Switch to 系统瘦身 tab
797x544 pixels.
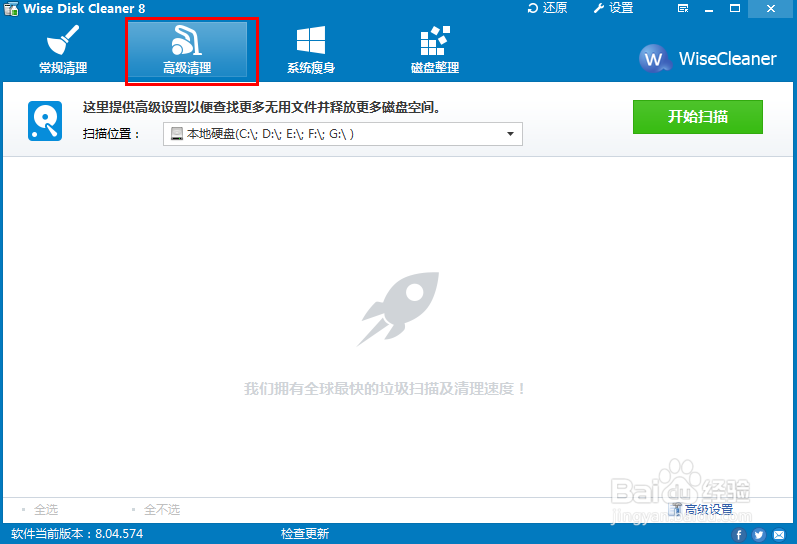click(x=311, y=50)
